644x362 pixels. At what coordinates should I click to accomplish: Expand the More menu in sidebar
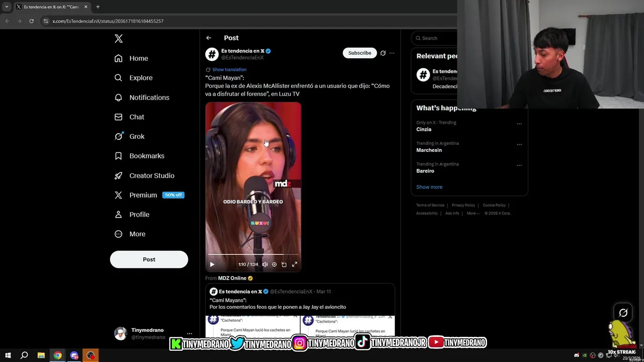tap(130, 234)
